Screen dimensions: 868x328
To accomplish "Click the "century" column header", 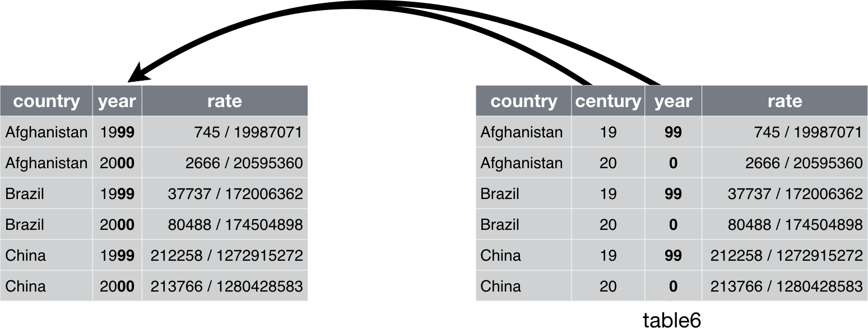I will pyautogui.click(x=608, y=101).
